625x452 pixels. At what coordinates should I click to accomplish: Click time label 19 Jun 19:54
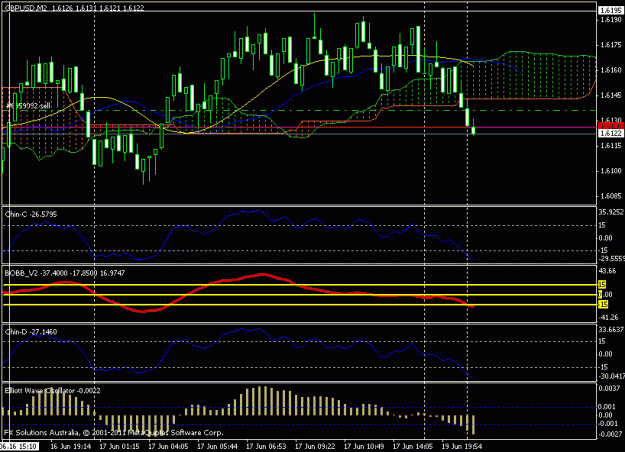(x=462, y=446)
